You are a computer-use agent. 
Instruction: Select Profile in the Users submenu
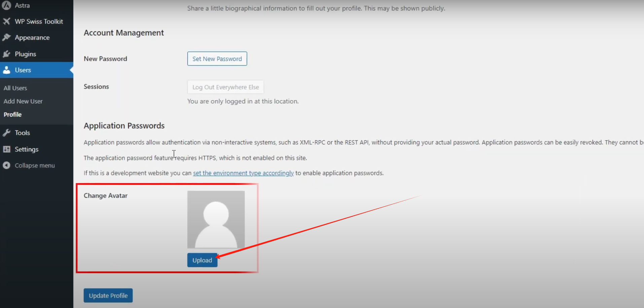coord(12,114)
